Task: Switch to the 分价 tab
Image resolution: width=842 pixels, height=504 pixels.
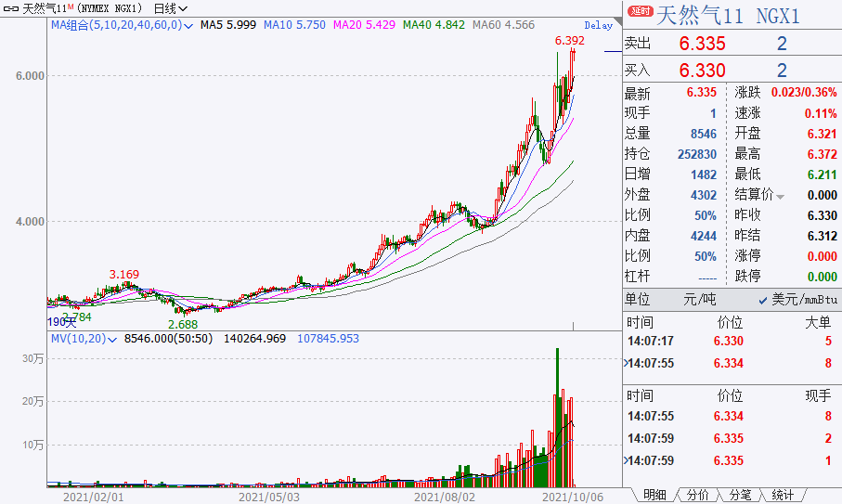Action: [697, 495]
